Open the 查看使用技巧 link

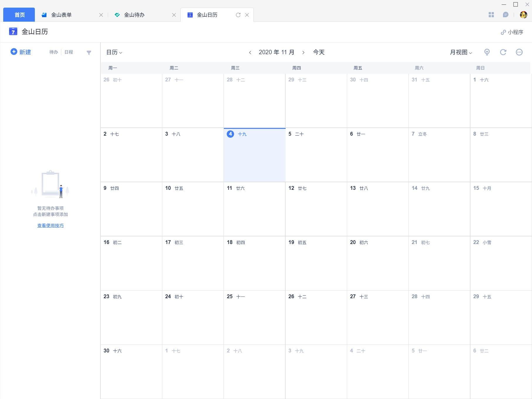click(50, 226)
